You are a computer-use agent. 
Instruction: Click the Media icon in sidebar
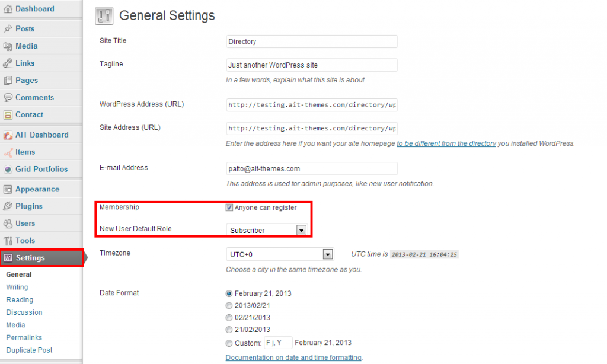(8, 46)
